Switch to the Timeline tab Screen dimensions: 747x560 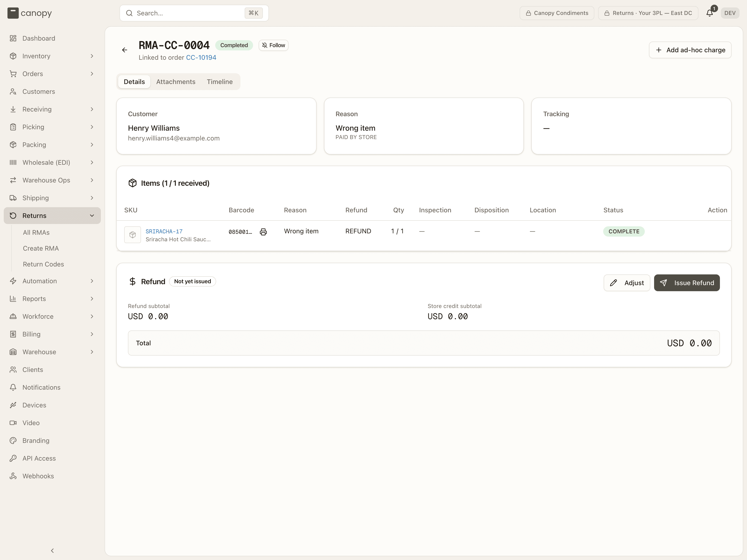219,82
